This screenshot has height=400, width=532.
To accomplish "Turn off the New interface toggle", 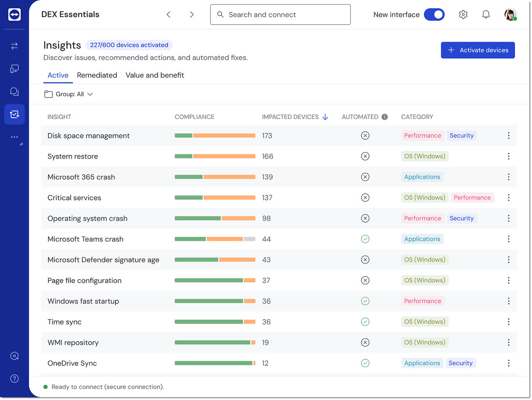I will tap(434, 15).
